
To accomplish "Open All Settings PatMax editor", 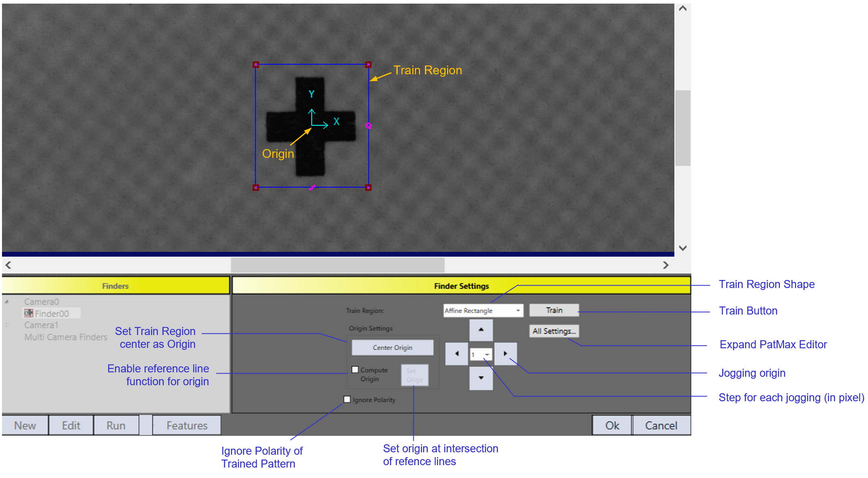I will tap(554, 331).
